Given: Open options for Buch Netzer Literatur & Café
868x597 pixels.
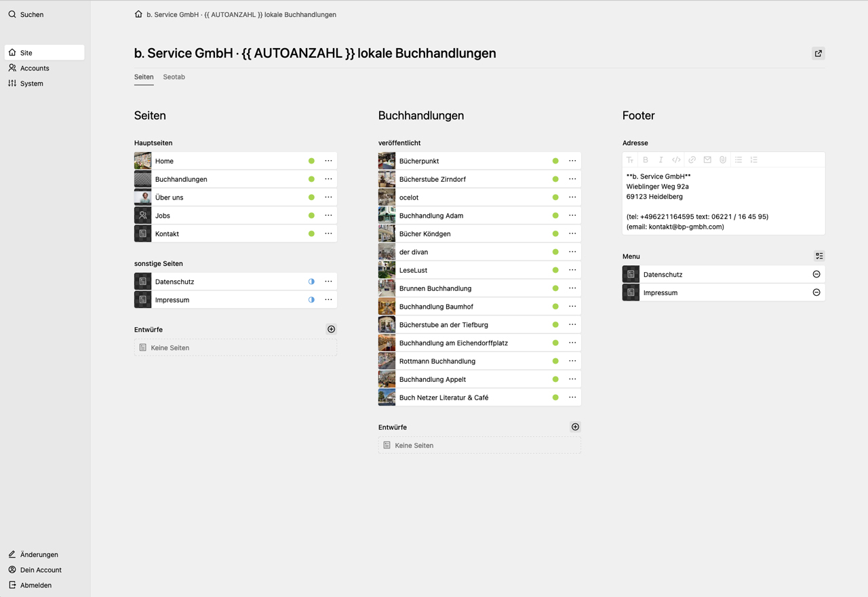Looking at the screenshot, I should [572, 397].
